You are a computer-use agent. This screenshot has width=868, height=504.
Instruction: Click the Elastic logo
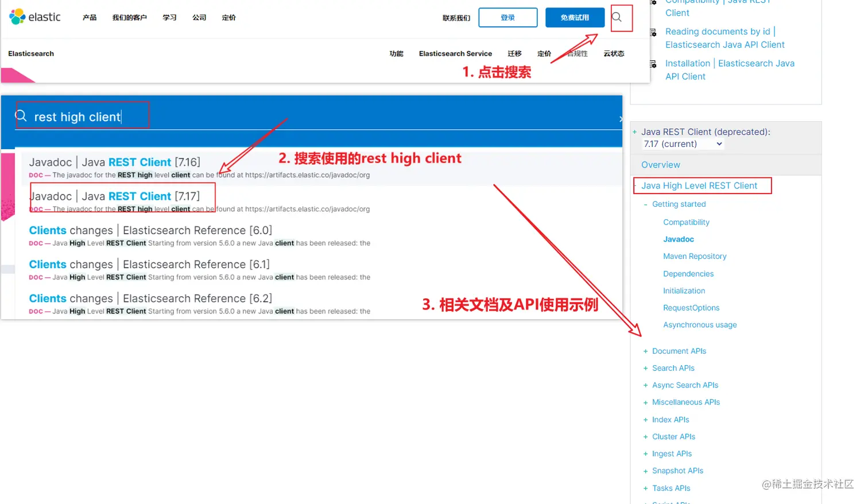coord(35,17)
